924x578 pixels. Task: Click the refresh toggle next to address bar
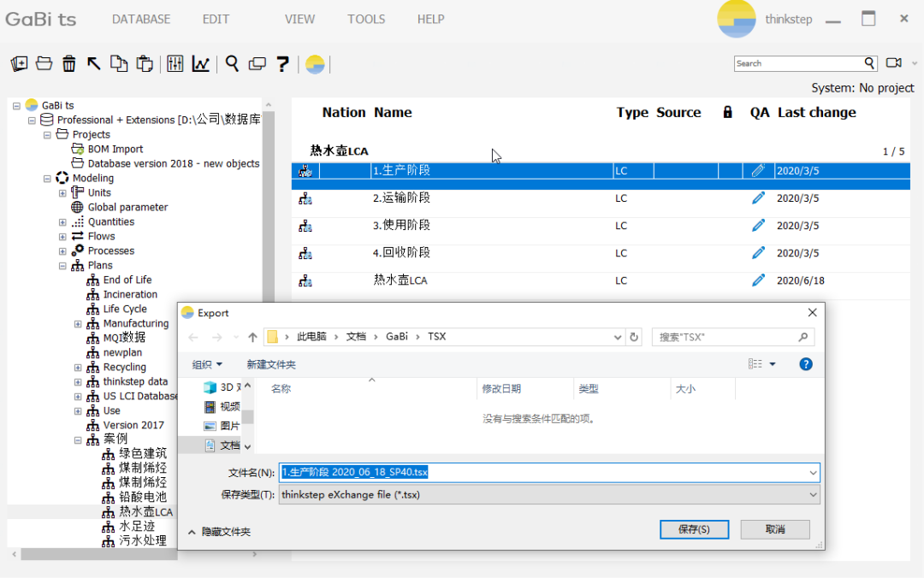[633, 337]
